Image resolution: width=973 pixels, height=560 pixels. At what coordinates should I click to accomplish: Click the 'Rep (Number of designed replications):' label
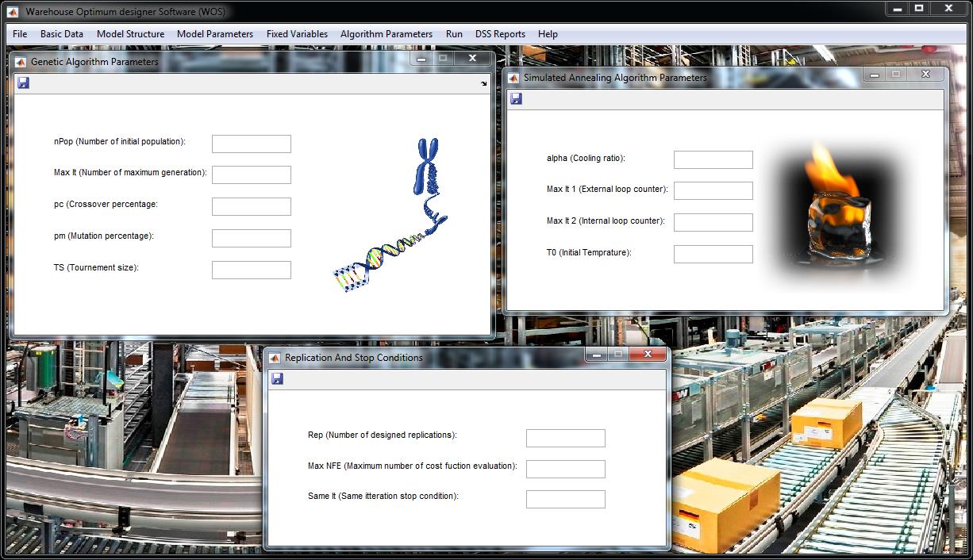[x=383, y=435]
